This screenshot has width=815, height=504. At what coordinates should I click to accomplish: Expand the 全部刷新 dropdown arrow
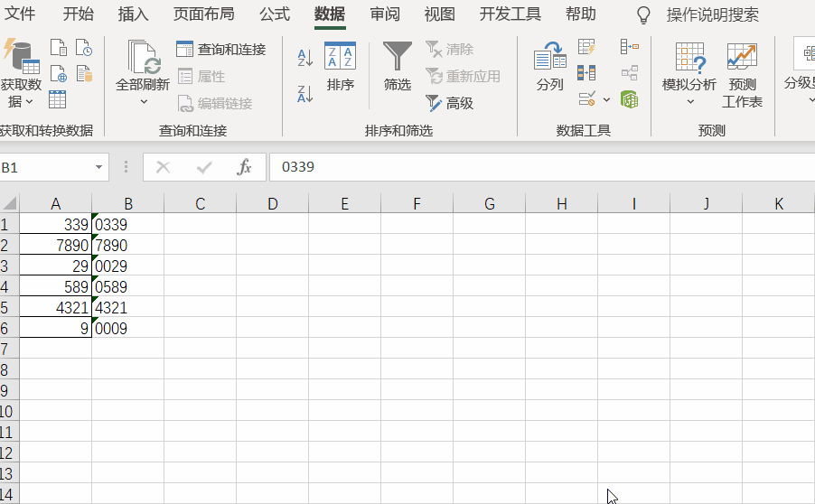tap(144, 102)
